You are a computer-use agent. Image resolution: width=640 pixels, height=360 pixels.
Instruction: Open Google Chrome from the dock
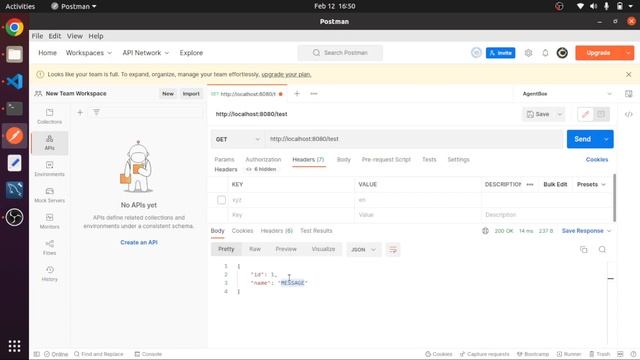tap(14, 27)
